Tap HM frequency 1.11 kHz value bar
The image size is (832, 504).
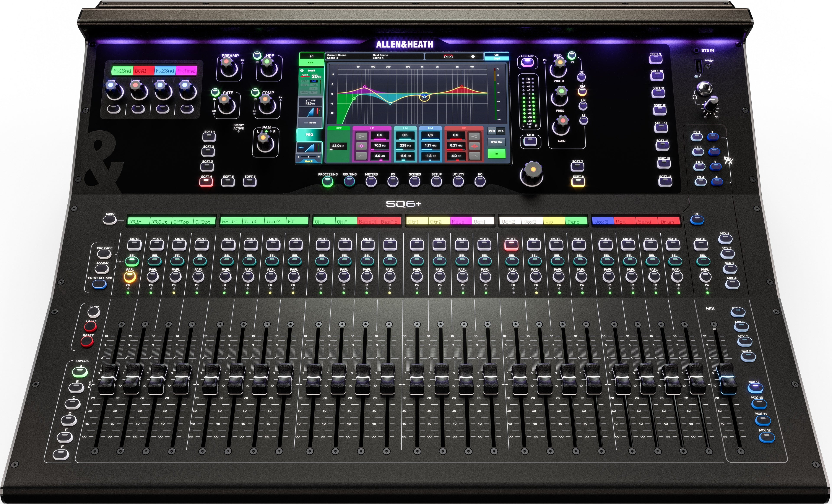pos(430,146)
